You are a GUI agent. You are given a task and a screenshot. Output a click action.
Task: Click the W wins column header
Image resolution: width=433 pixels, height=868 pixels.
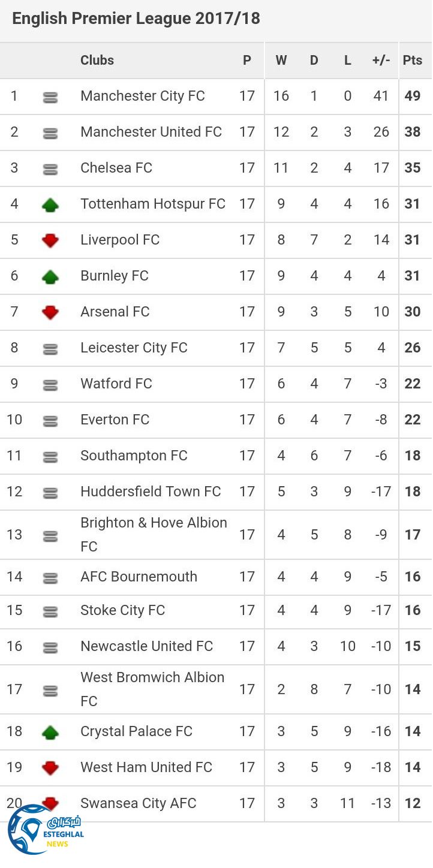281,60
